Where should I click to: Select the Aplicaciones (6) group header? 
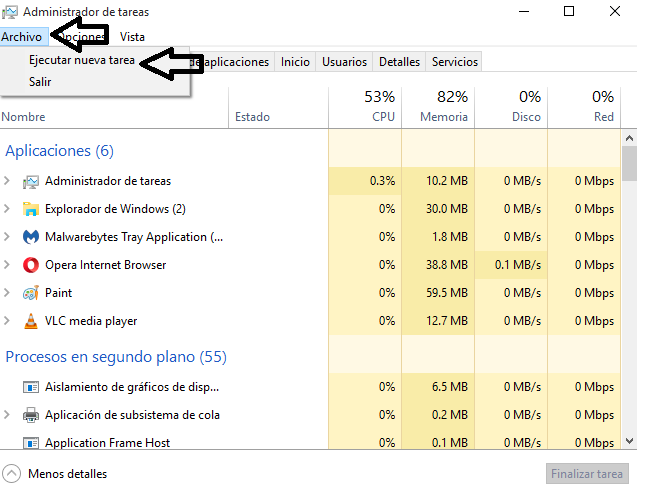point(59,151)
